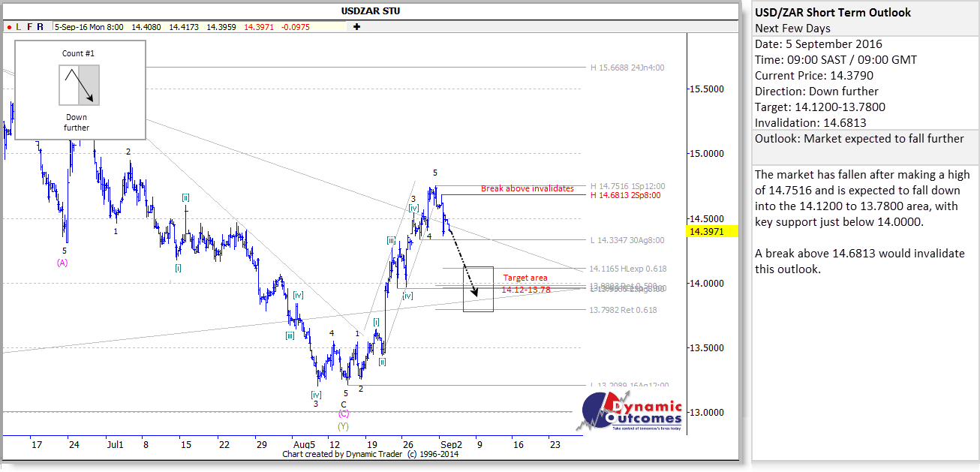980x472 pixels.
Task: Click the F button in chart toolbar
Action: pos(29,27)
